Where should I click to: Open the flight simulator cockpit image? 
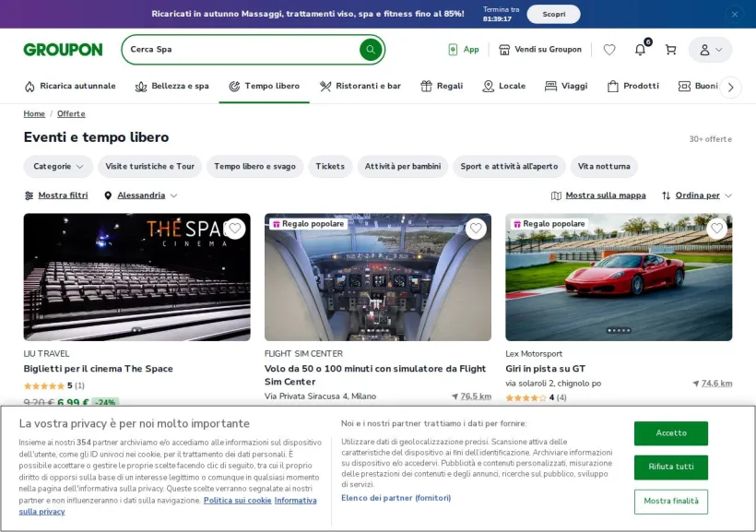[x=378, y=278]
